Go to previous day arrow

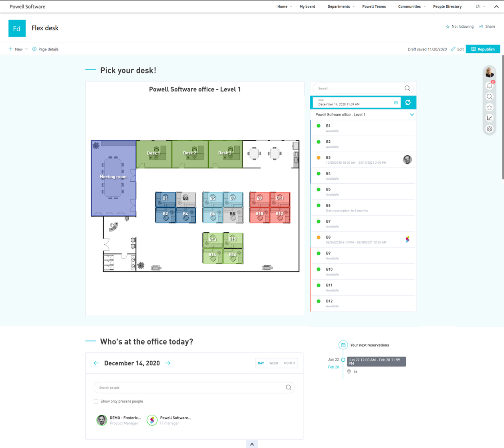pyautogui.click(x=96, y=363)
